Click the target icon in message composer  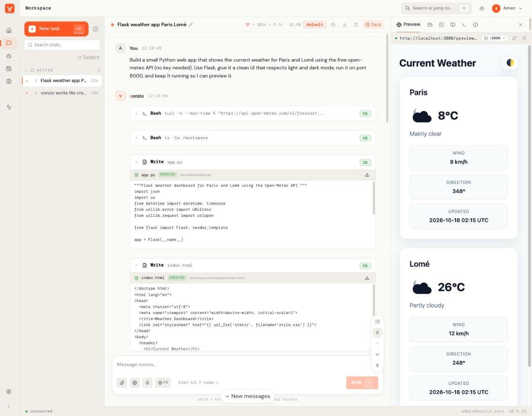135,382
